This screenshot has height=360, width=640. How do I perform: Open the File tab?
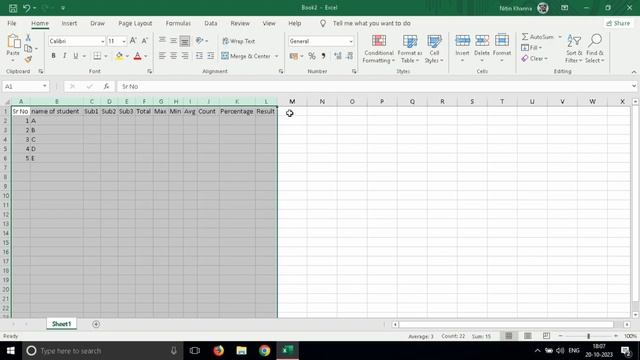coord(11,23)
